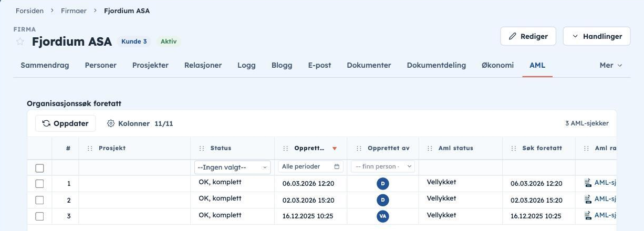The image size is (644, 231).
Task: Open the Dokumenter tab
Action: tap(369, 65)
